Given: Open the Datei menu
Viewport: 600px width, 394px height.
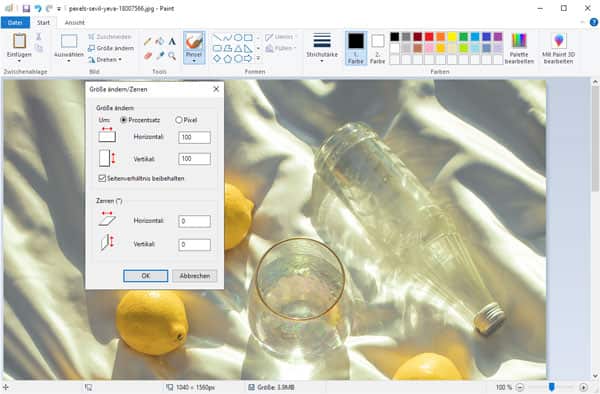Looking at the screenshot, I should coord(15,23).
